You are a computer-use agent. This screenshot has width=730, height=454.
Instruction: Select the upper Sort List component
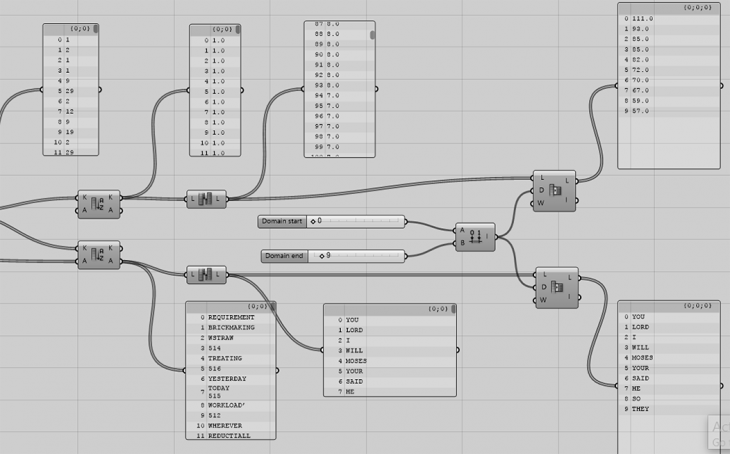[x=99, y=203]
